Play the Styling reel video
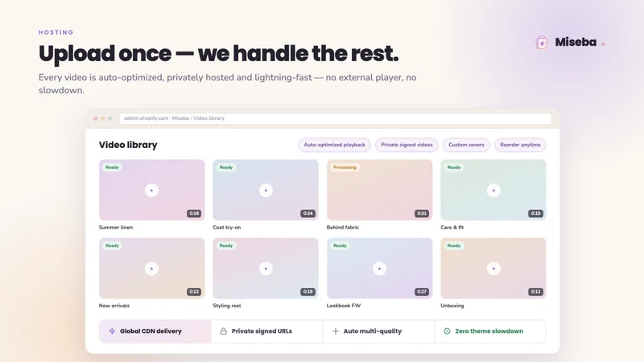Image resolution: width=644 pixels, height=362 pixels. click(x=266, y=269)
